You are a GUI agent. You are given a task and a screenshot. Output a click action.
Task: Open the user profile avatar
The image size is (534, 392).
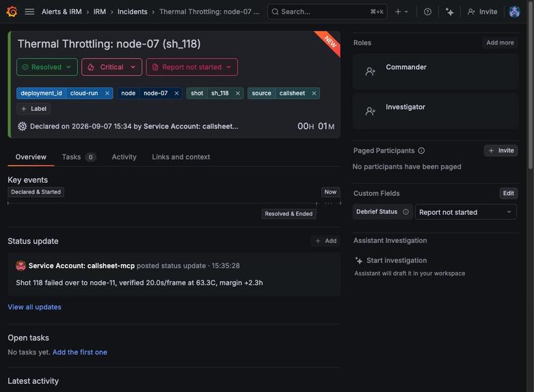point(514,12)
